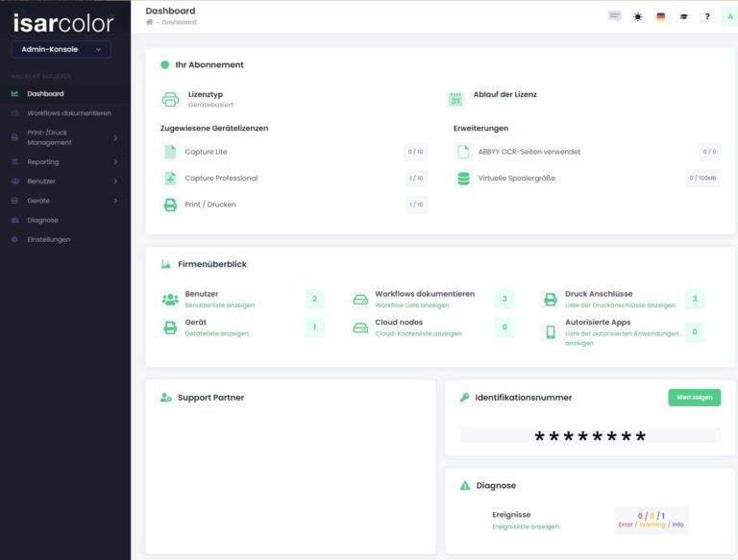The image size is (738, 560).
Task: Select Diagnose in the sidebar
Action: [x=43, y=220]
